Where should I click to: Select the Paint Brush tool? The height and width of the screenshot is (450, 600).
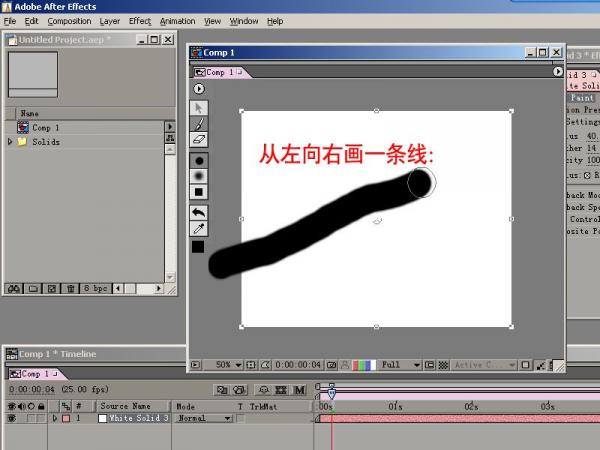pyautogui.click(x=198, y=124)
